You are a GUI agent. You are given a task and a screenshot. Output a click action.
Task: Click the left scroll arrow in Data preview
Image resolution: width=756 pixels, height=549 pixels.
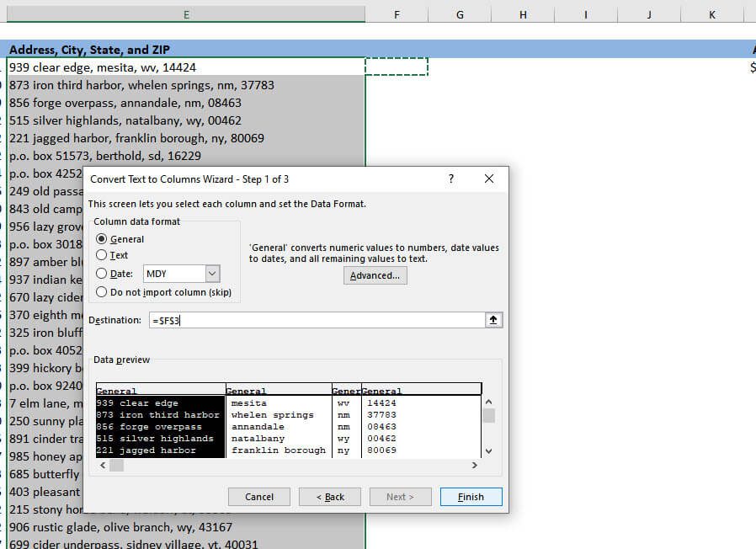[103, 466]
